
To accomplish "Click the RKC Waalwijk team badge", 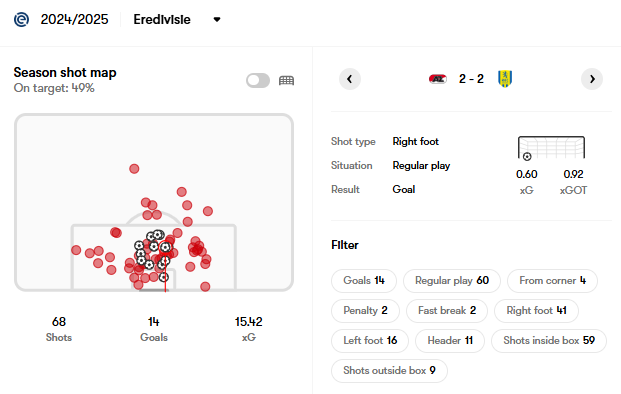I will 505,79.
